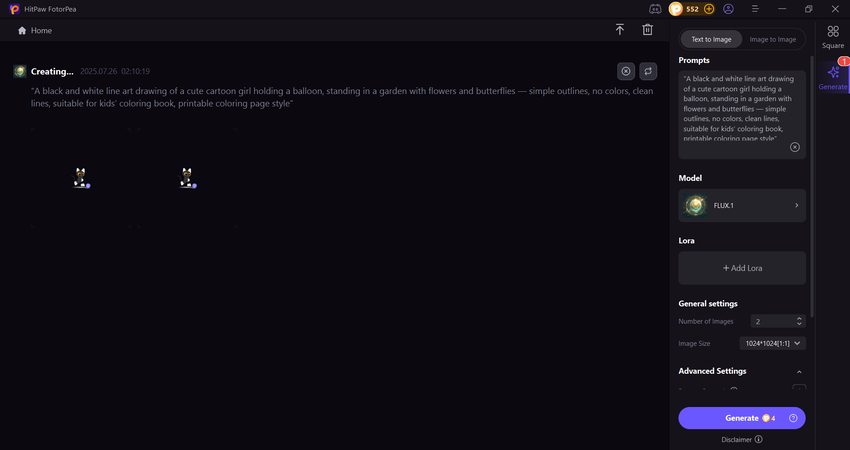Cancel the creating task

[626, 71]
